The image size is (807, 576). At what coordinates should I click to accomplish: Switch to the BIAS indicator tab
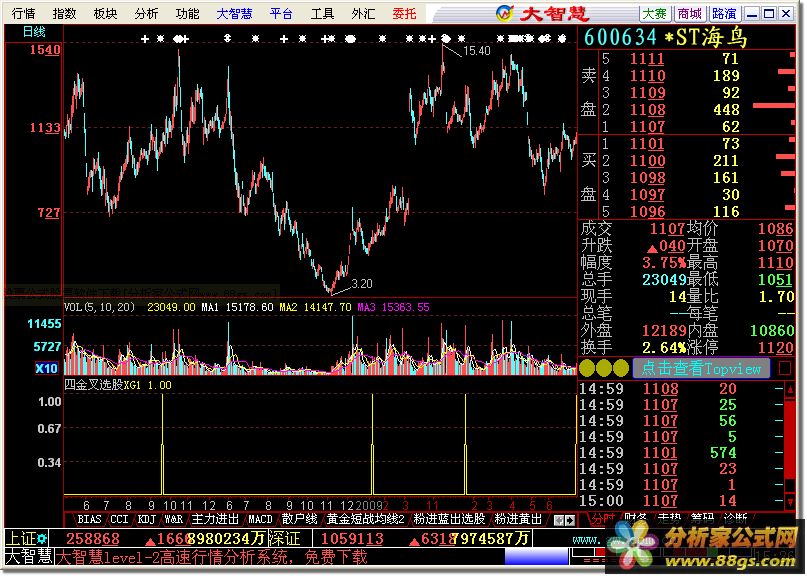[89, 519]
